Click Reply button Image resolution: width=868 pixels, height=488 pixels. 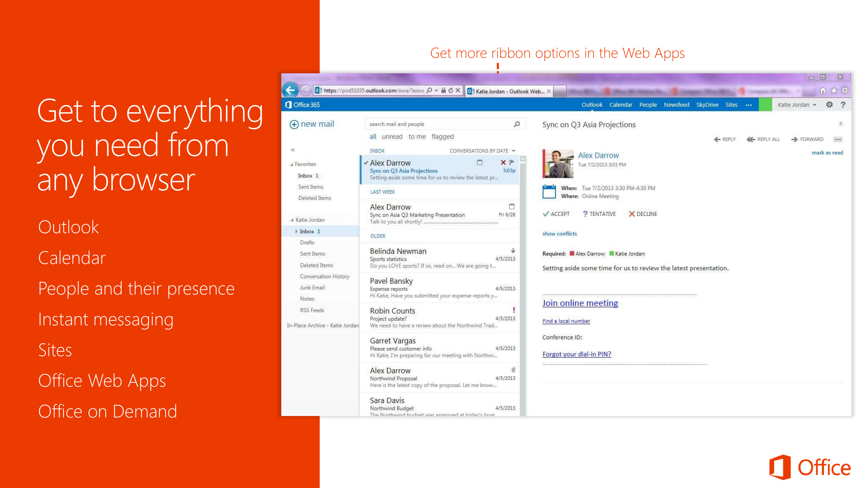pyautogui.click(x=725, y=139)
